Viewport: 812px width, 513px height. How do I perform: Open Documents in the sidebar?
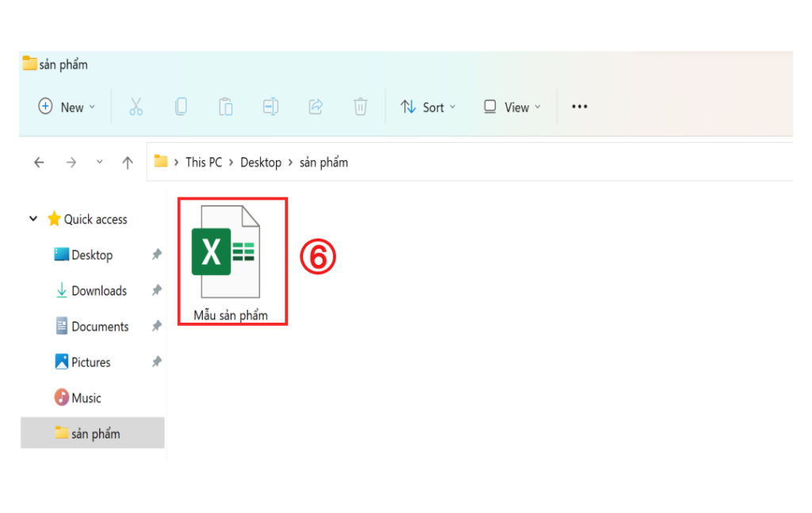point(92,326)
